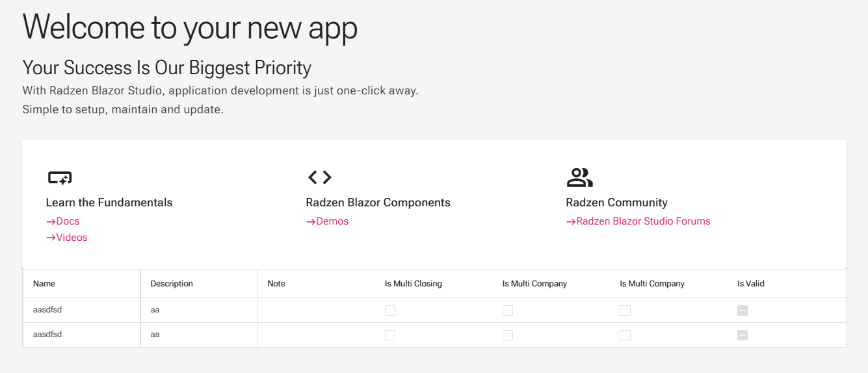868x373 pixels.
Task: Click the empty Note cell in first row
Action: click(x=317, y=311)
